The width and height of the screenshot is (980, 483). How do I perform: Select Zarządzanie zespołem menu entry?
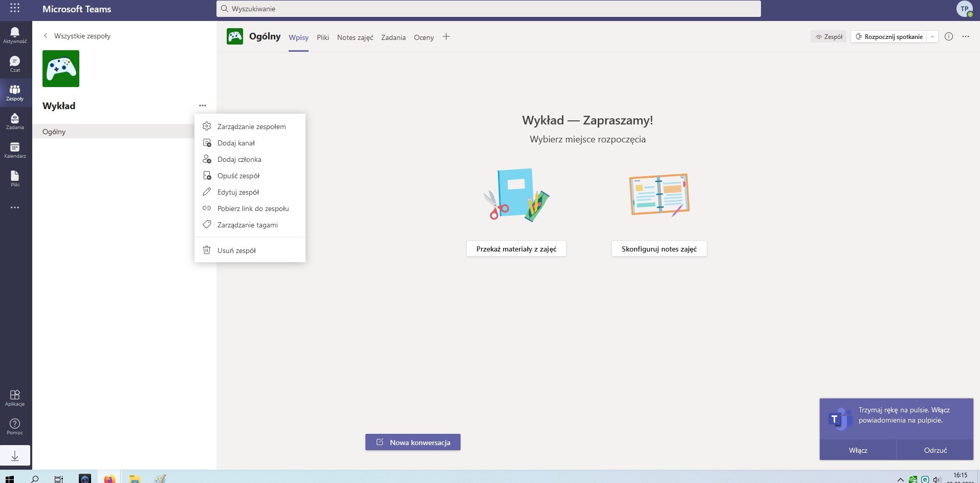250,127
